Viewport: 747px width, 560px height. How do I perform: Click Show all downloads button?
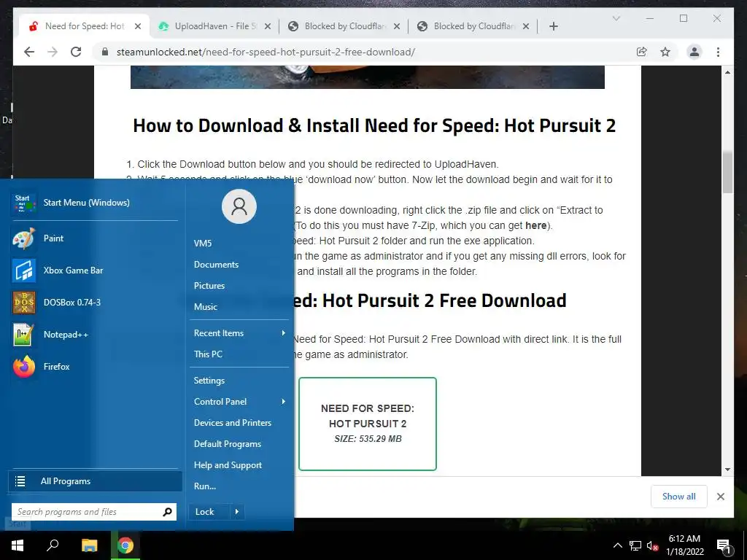(x=679, y=497)
